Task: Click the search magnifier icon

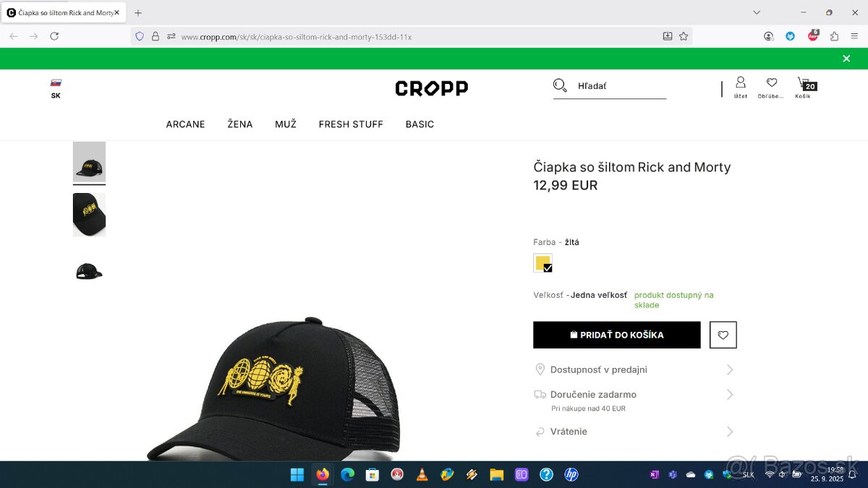Action: click(560, 85)
